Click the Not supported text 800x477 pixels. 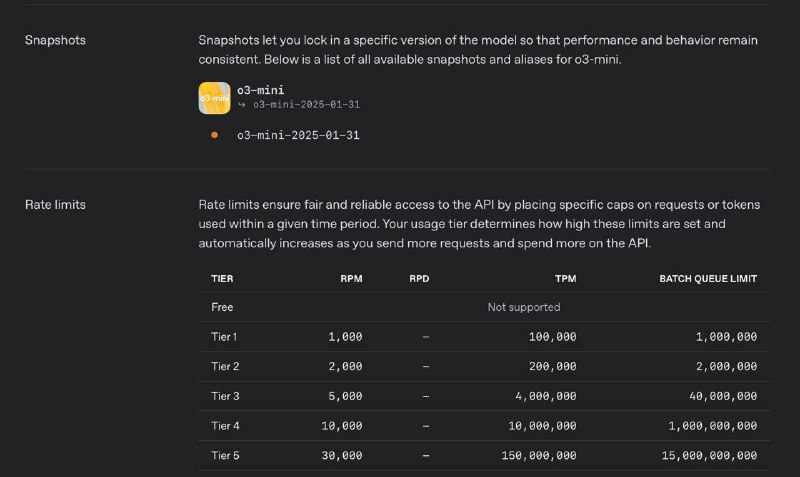523,307
